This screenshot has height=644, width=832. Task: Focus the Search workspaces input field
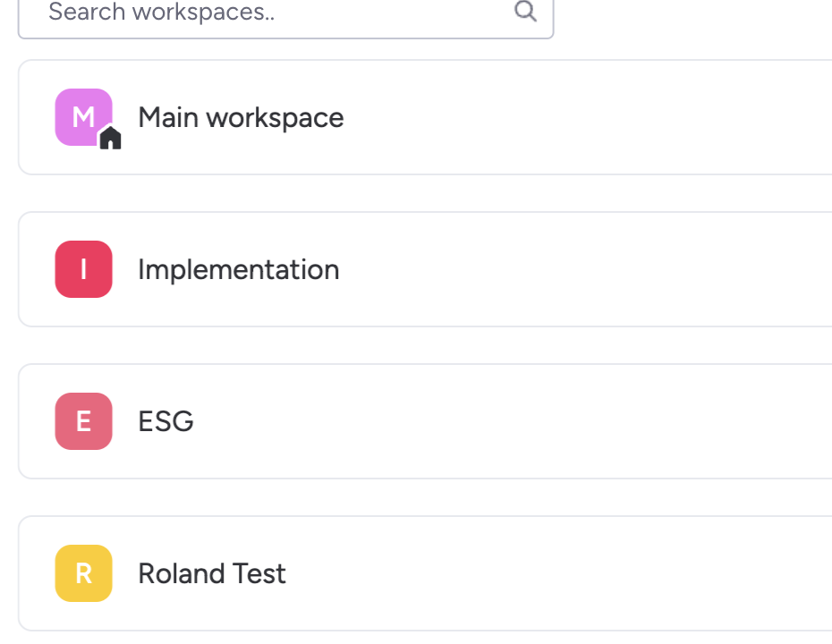pos(286,16)
